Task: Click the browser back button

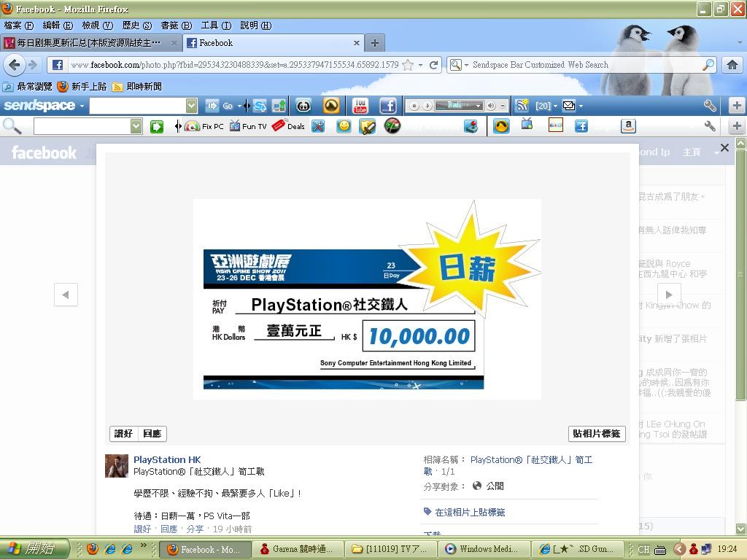Action: (x=15, y=65)
